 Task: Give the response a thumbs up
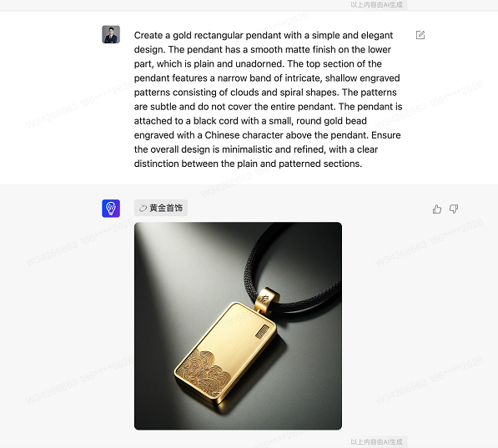pos(437,209)
